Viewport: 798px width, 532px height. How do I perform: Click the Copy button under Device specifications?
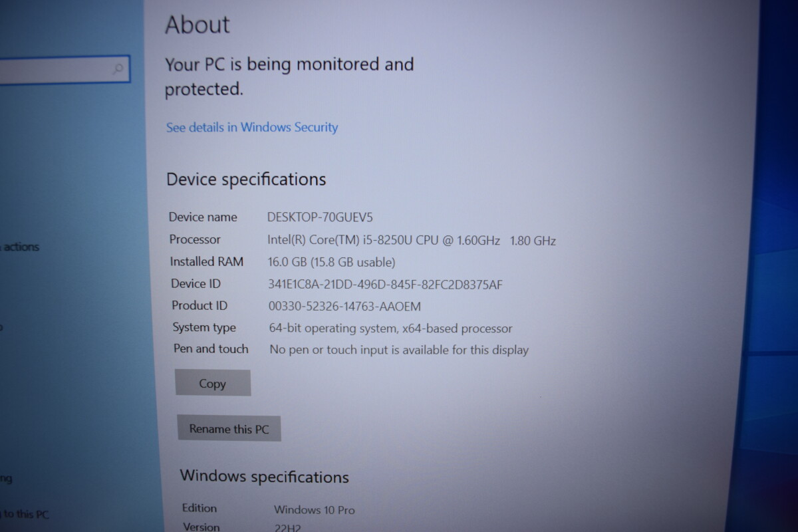tap(213, 383)
